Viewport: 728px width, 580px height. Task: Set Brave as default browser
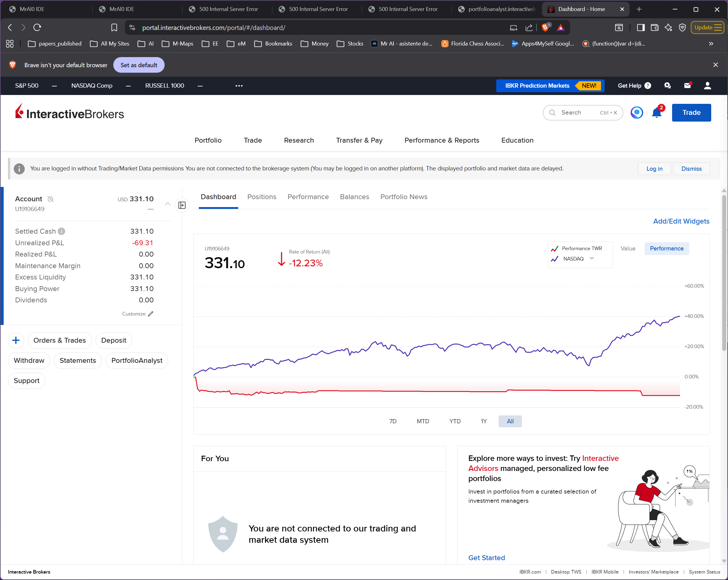click(x=139, y=65)
